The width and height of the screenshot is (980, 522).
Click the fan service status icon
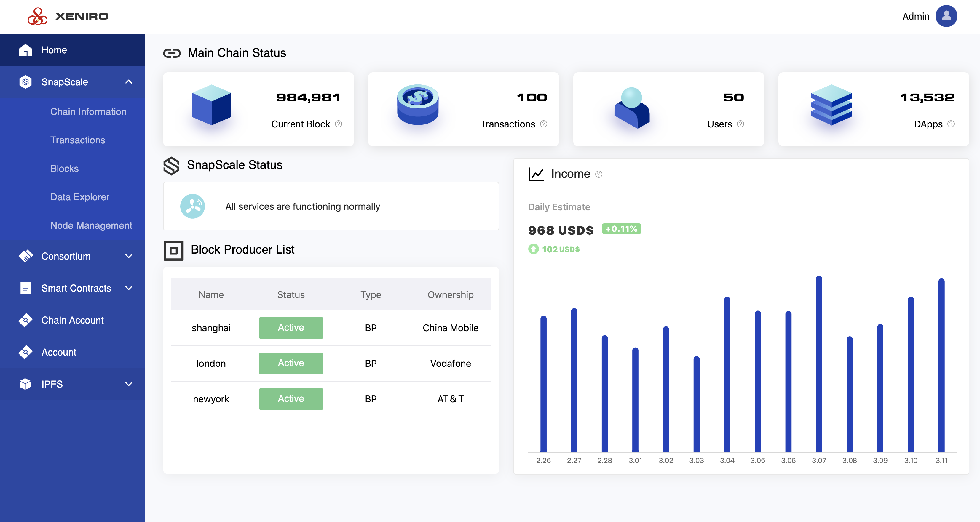[192, 206]
